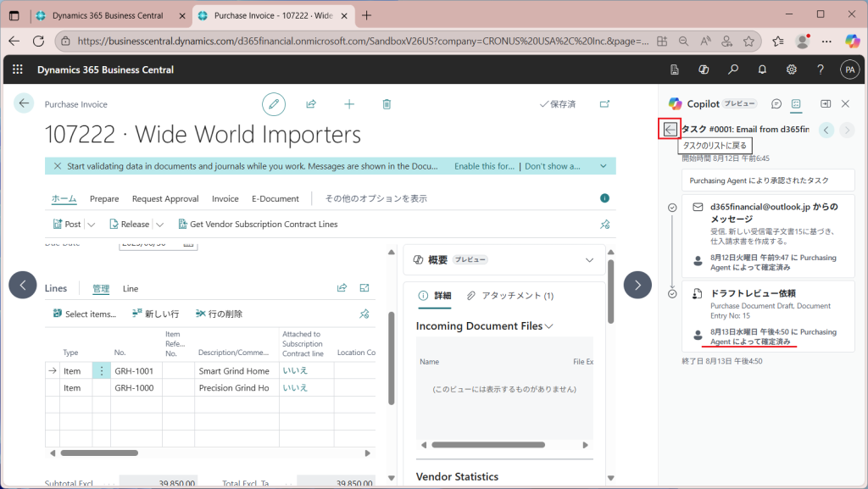Screen dimensions: 868x489
Task: Refresh the browser page
Action: click(x=38, y=41)
